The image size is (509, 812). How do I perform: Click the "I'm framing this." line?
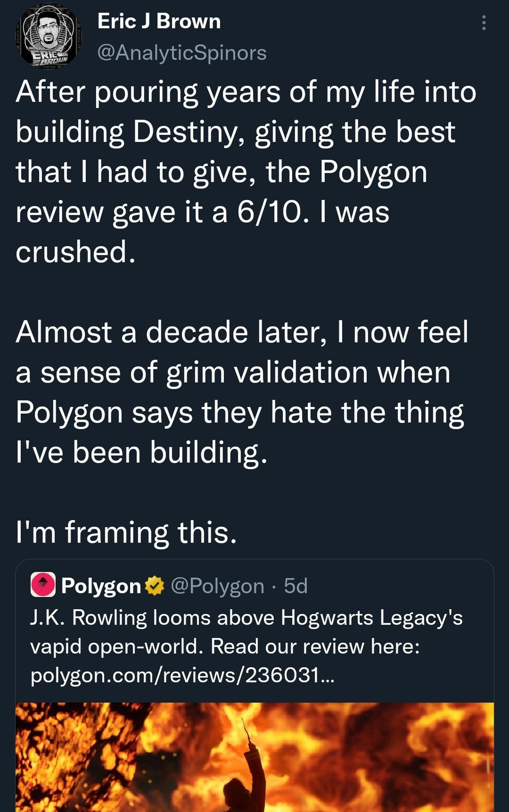pos(127,532)
